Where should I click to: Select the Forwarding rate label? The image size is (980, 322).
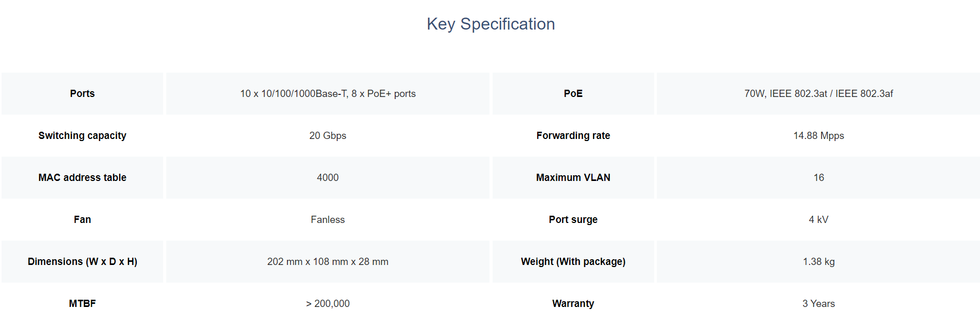(x=573, y=135)
